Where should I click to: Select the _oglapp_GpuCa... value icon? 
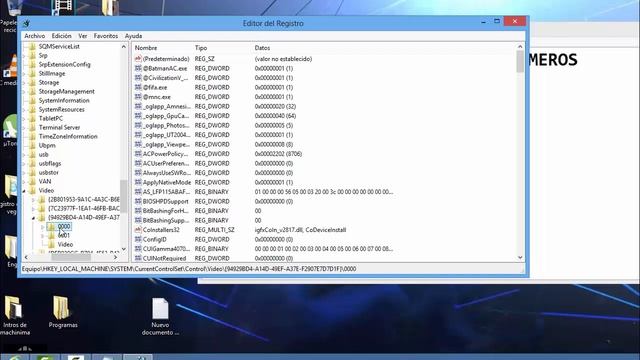click(138, 116)
